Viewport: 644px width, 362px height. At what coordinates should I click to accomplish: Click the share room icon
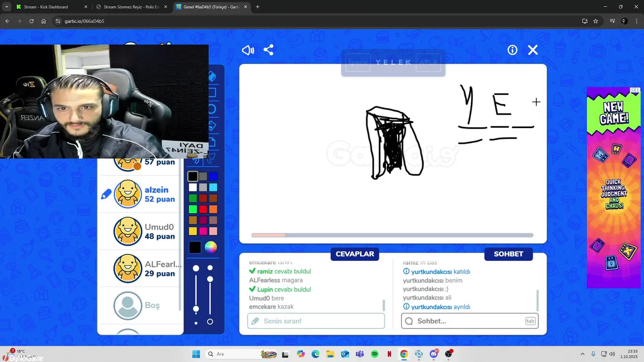269,50
